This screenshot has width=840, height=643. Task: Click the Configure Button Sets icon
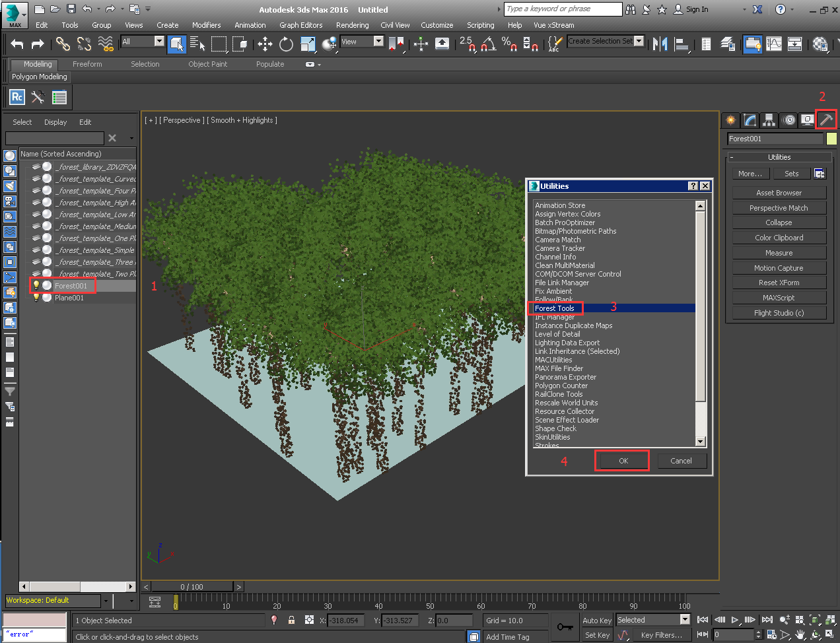(820, 174)
